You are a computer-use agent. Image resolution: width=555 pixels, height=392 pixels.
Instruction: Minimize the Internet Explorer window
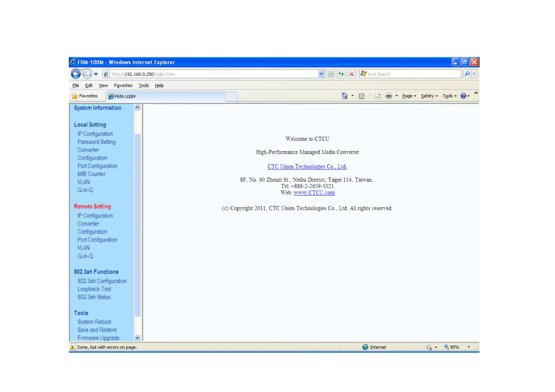coord(455,62)
